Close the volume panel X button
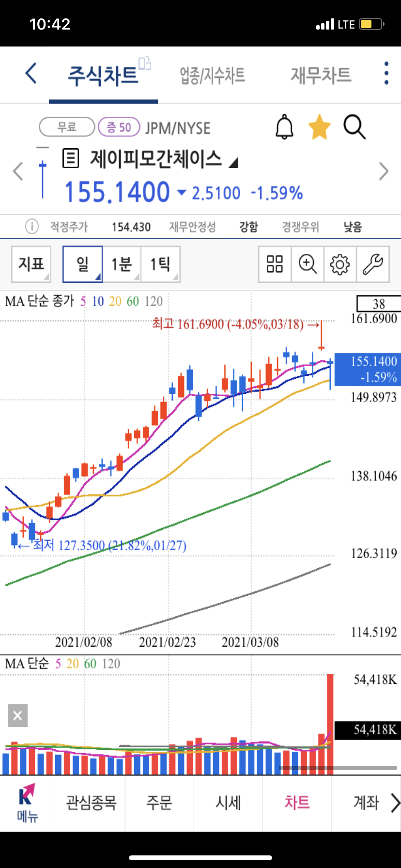Image resolution: width=401 pixels, height=868 pixels. pos(17,715)
